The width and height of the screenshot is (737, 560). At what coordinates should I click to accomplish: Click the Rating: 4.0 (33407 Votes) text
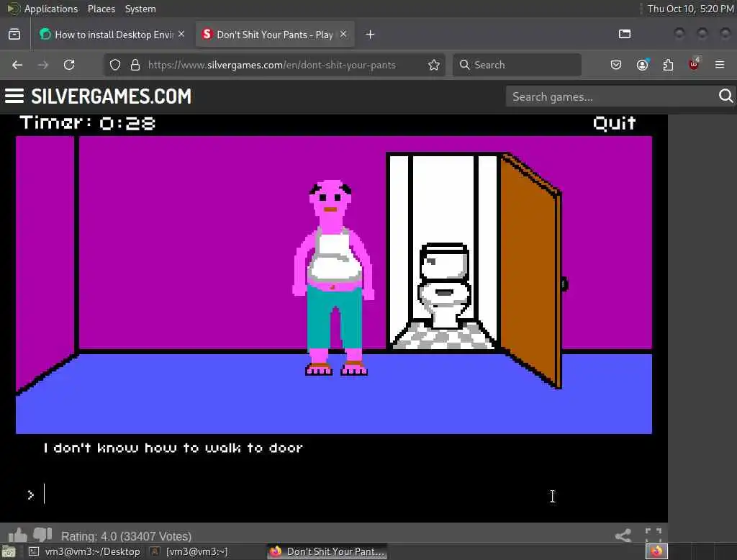[x=127, y=536]
